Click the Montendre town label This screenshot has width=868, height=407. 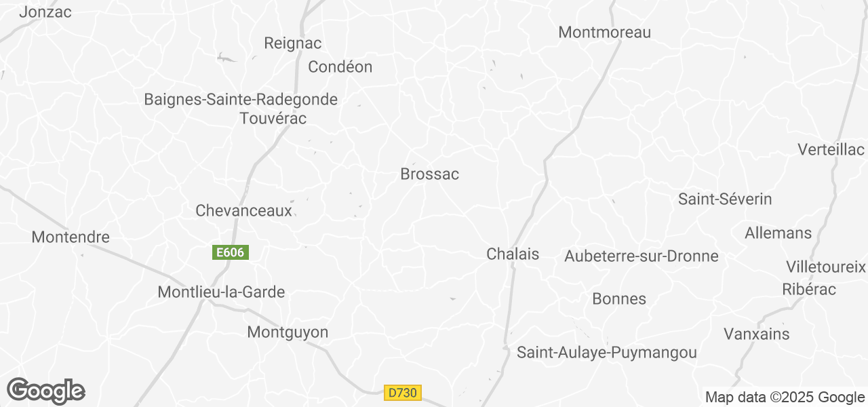pos(71,237)
